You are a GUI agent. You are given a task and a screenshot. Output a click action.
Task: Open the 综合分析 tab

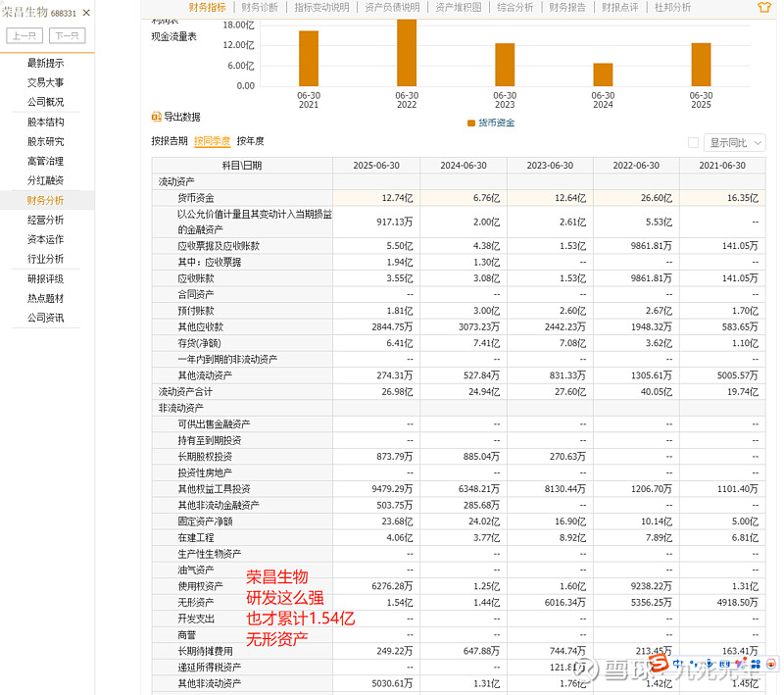pyautogui.click(x=515, y=7)
